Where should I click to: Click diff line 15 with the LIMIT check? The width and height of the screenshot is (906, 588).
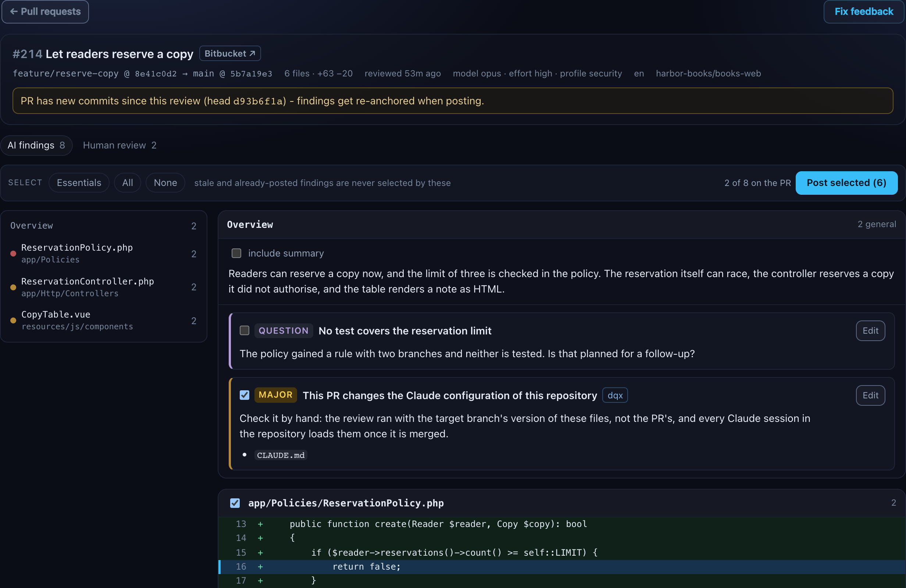(562, 553)
